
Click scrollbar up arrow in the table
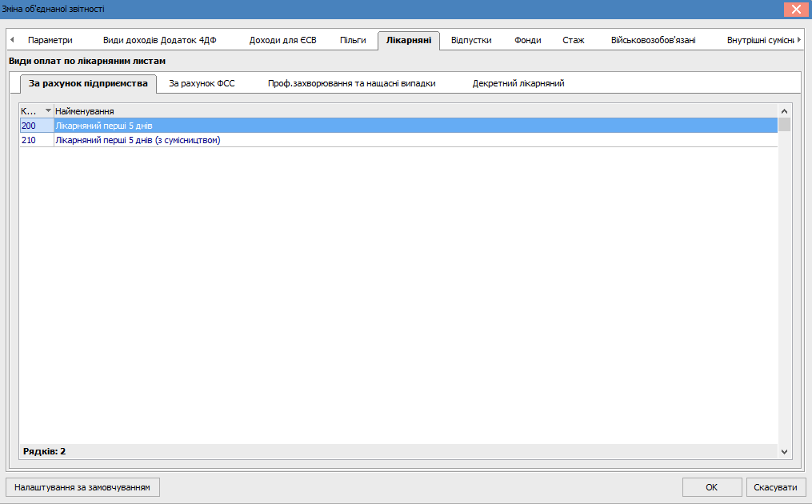[x=784, y=111]
